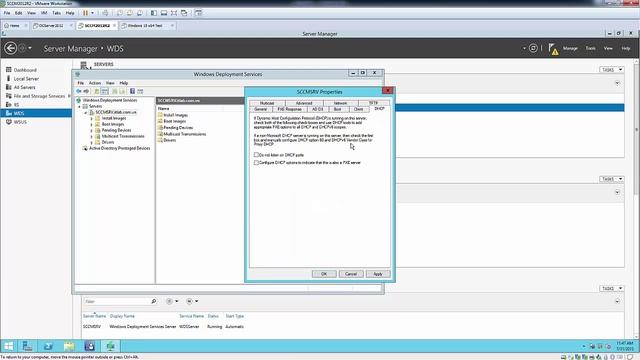Screen dimensions: 640x360
Task: Expand Boot Images tree node
Action: point(91,124)
